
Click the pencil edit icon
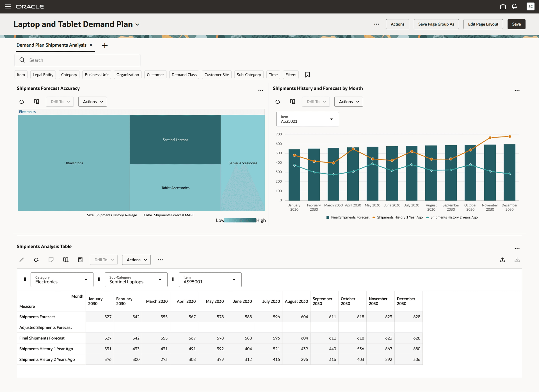point(22,260)
